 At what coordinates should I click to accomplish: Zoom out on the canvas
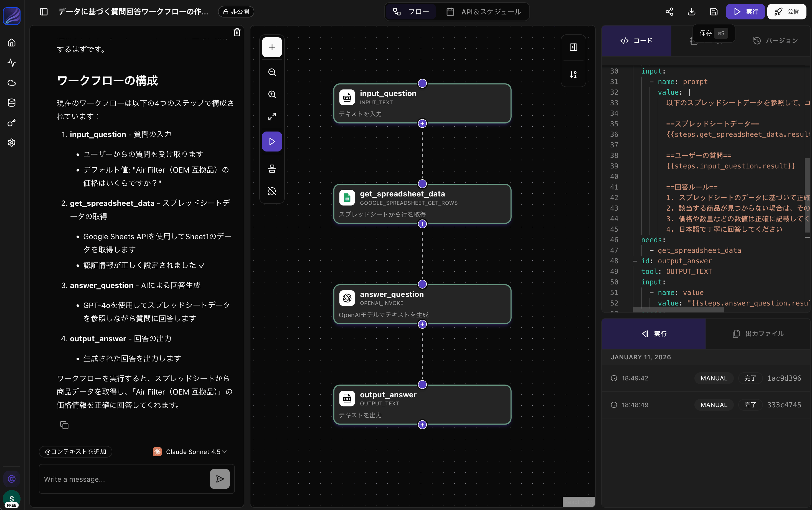click(x=272, y=72)
